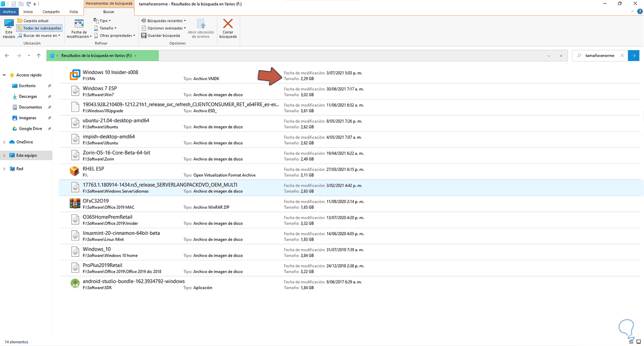
Task: Select the RHEL ESP archive icon
Action: (x=75, y=171)
